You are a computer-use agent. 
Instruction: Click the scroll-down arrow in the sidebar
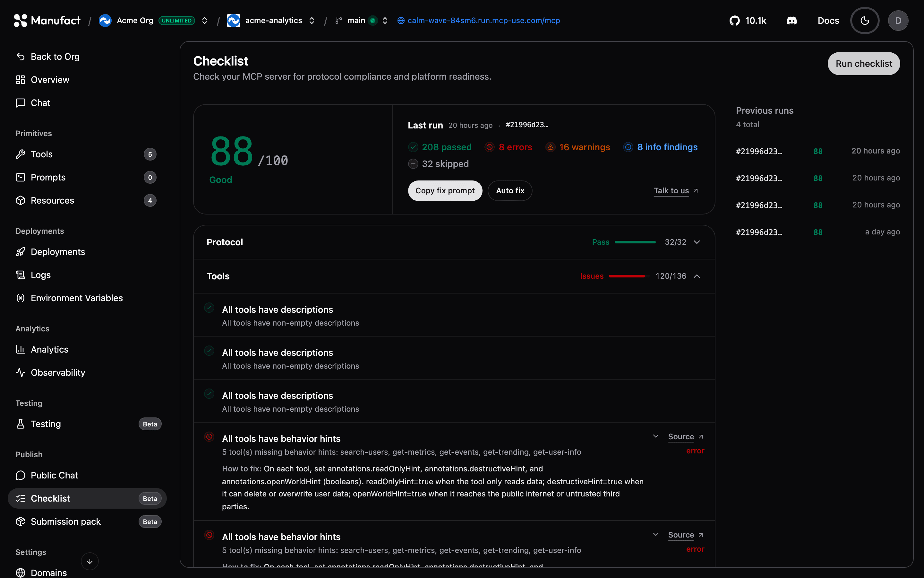(90, 561)
